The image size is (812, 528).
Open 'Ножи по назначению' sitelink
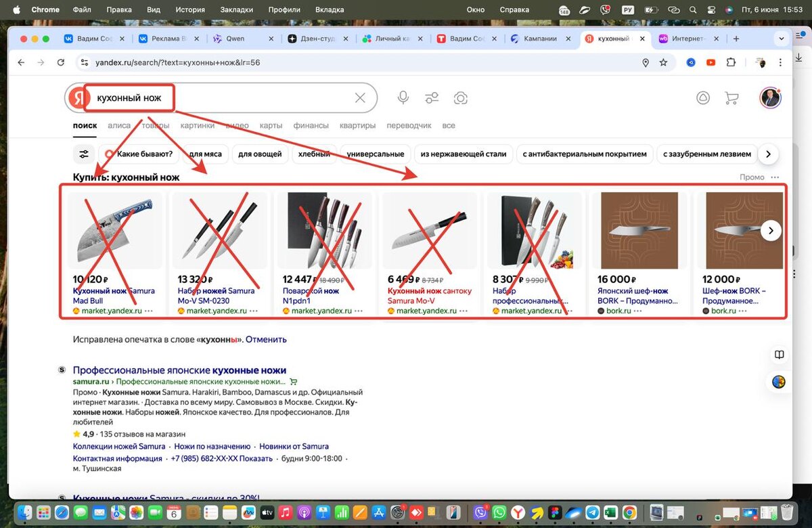coord(212,446)
